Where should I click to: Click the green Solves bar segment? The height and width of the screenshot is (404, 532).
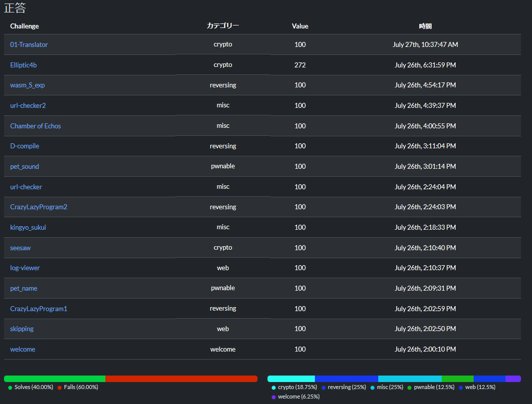(x=54, y=379)
